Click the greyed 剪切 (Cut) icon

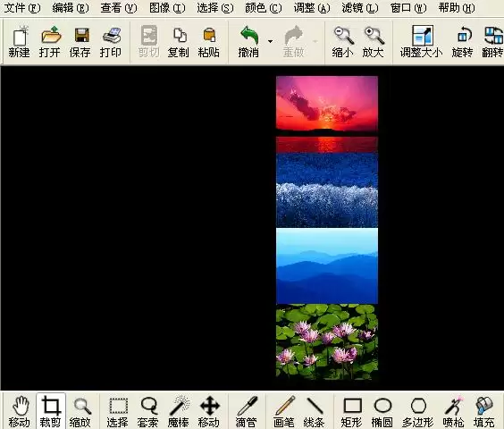click(148, 42)
